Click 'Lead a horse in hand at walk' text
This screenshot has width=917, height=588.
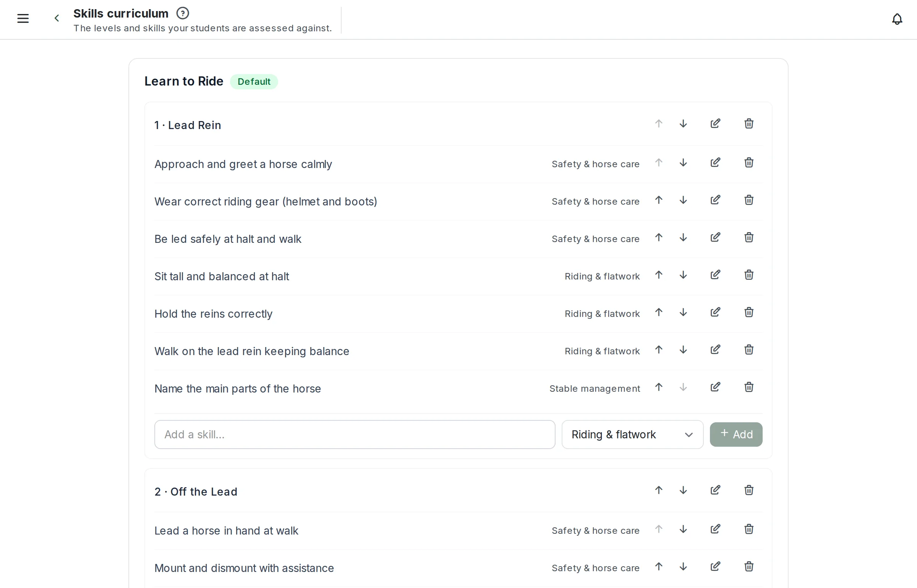[226, 531]
